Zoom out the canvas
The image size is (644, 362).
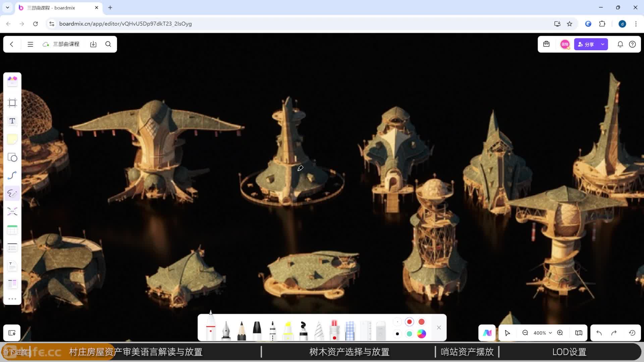click(525, 333)
